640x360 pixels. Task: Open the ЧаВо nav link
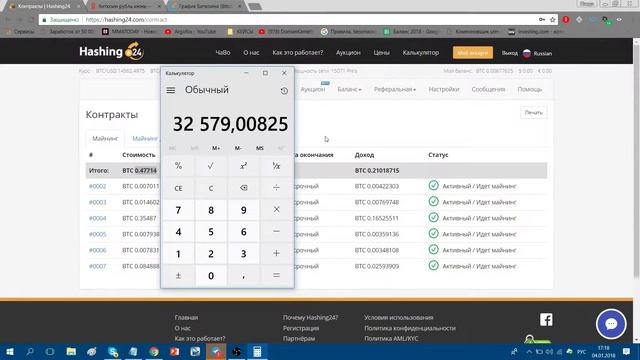coord(223,53)
